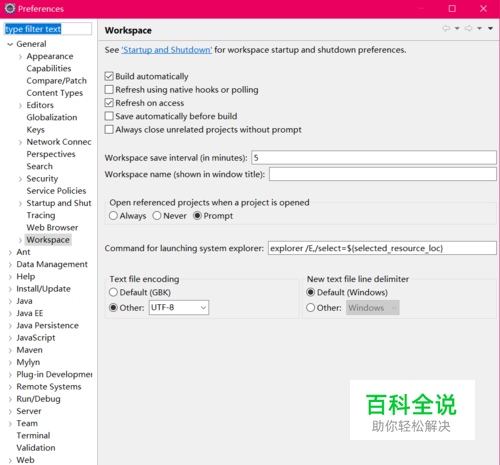
Task: Expand the Ant tree node
Action: [x=10, y=252]
